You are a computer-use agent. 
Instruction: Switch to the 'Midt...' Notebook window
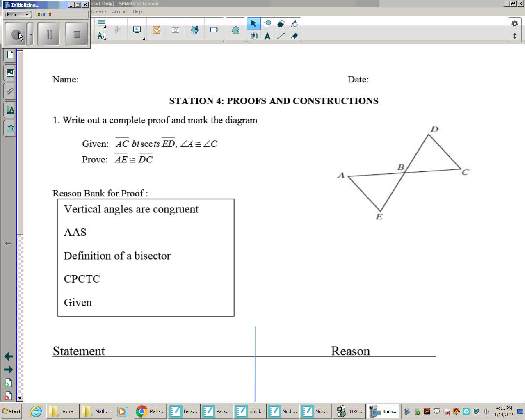point(315,411)
